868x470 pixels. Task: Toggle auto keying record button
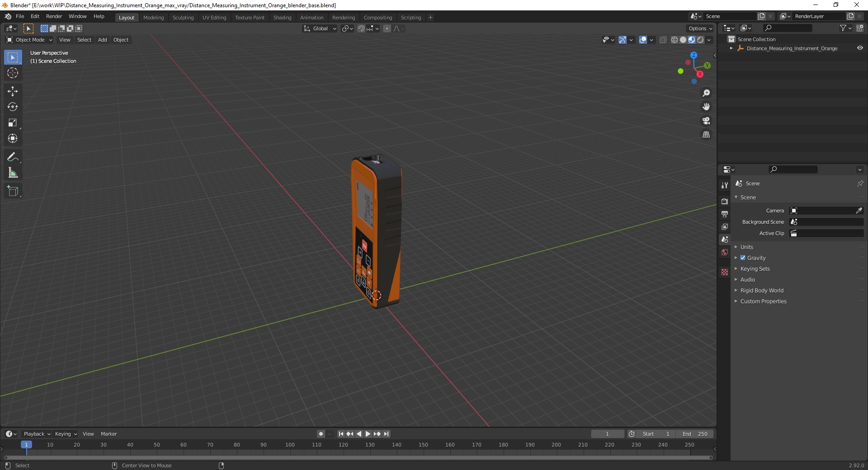[x=321, y=434]
